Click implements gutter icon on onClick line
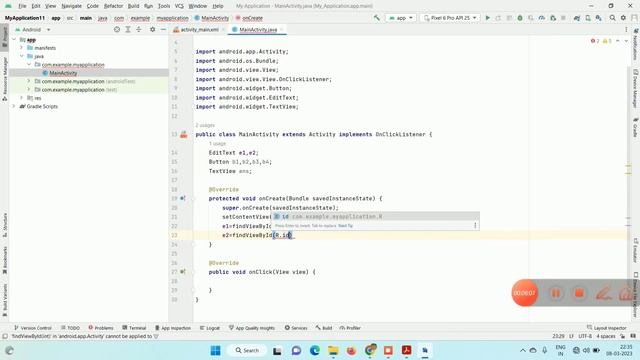 tap(183, 272)
